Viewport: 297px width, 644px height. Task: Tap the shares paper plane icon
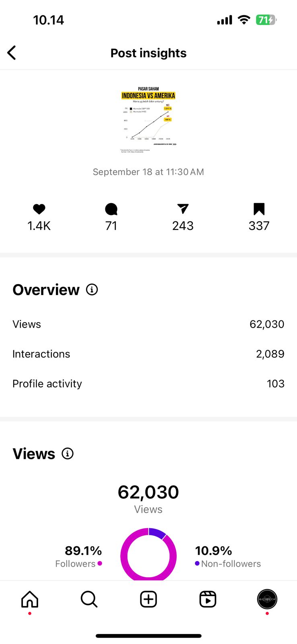(x=183, y=208)
